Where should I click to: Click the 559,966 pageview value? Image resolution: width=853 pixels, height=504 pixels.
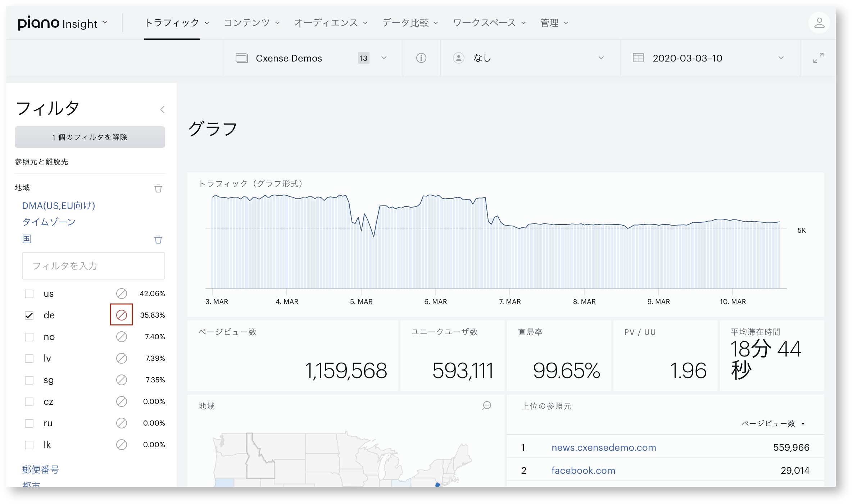click(791, 447)
